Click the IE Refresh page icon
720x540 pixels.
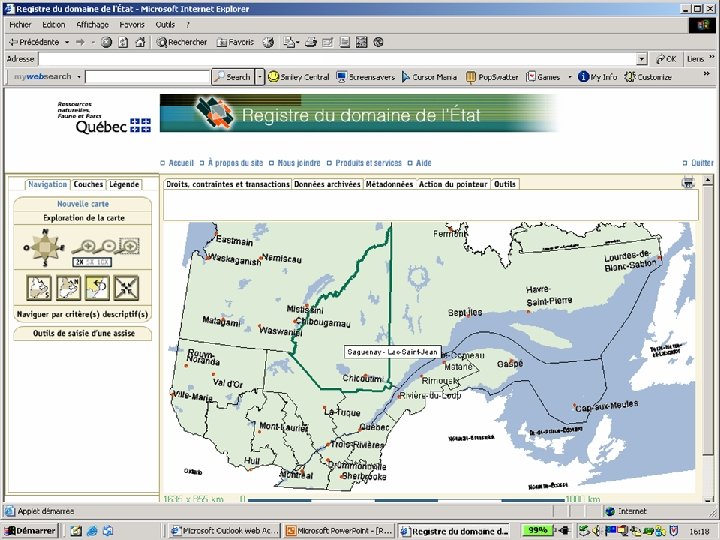click(123, 42)
